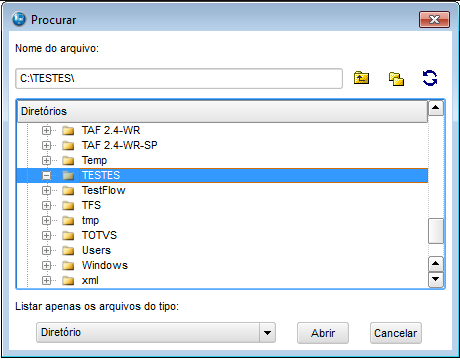Click the Abrir button

pos(323,333)
